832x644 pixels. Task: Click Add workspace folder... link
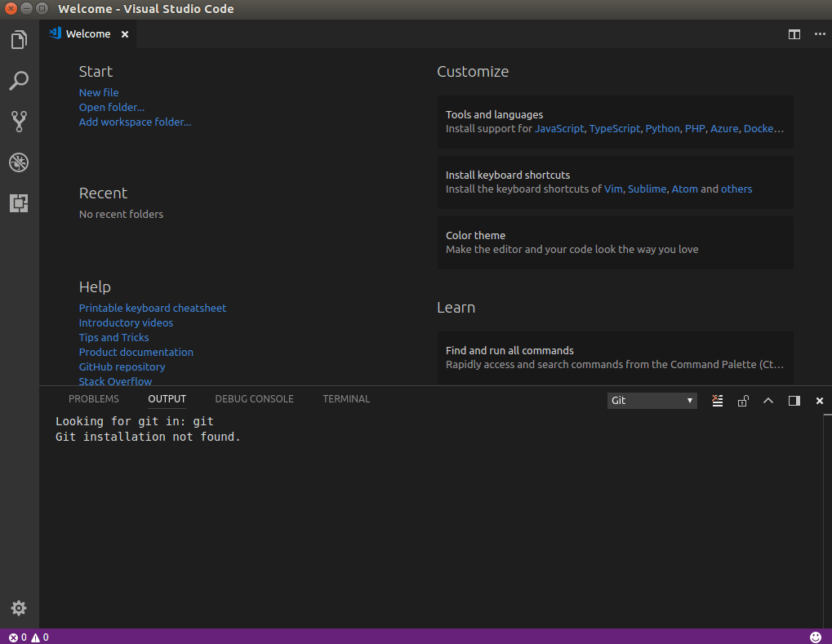[135, 122]
